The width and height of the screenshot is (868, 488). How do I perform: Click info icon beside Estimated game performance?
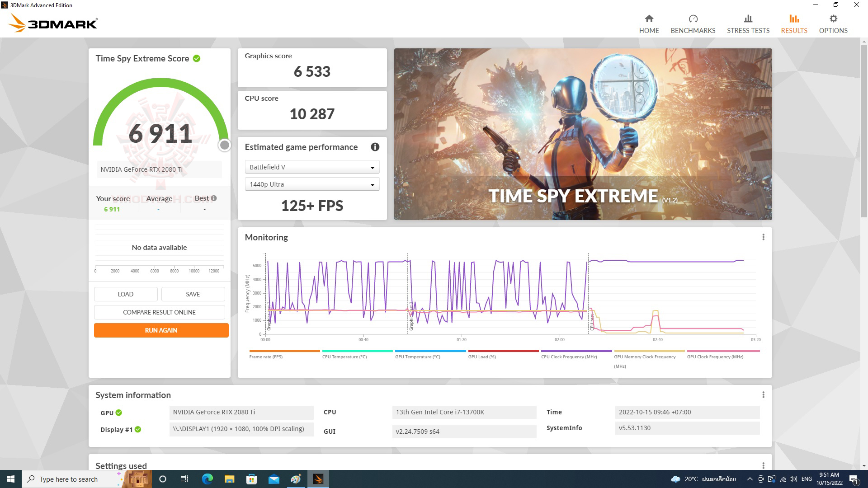[375, 147]
